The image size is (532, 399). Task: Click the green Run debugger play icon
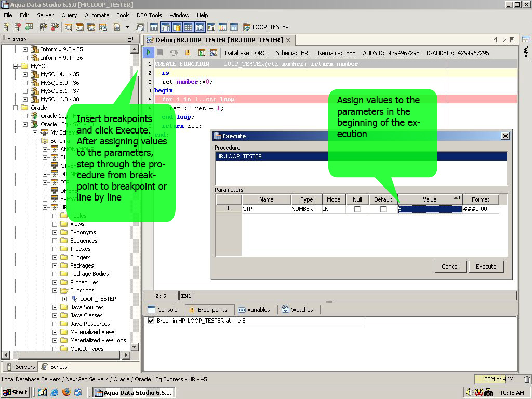148,52
